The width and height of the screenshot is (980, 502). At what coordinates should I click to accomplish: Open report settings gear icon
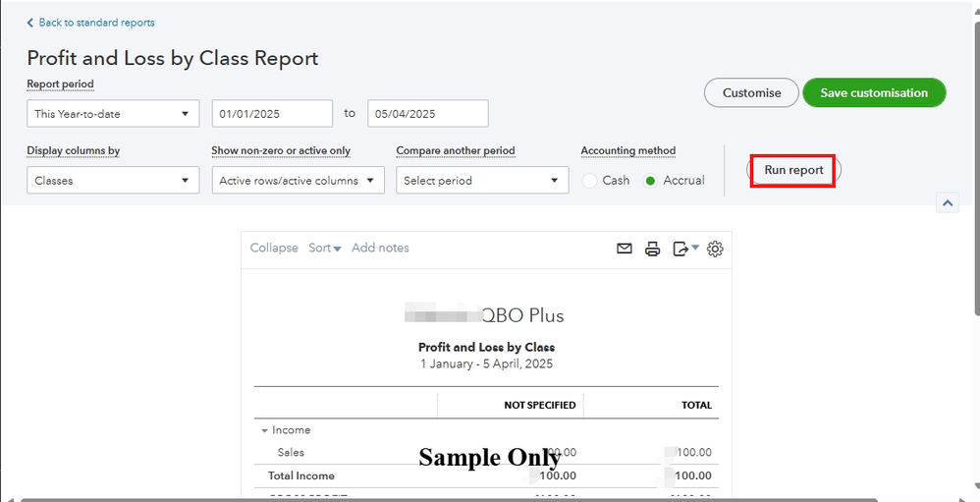pyautogui.click(x=715, y=249)
